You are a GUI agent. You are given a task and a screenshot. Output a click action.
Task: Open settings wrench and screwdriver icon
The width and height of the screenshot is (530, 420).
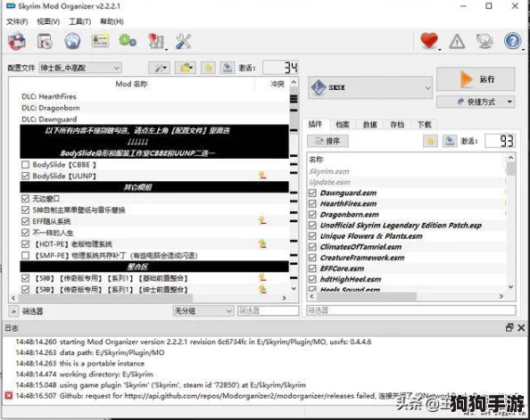pos(184,42)
